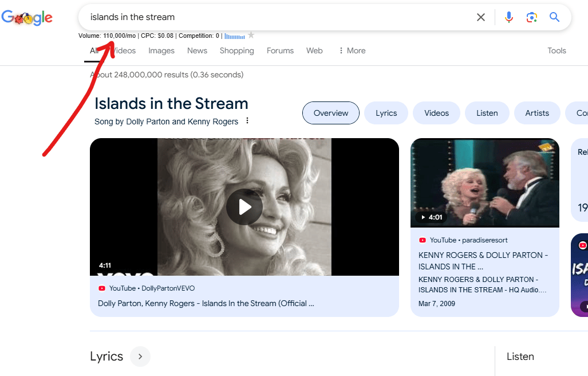
Task: Clear the search box with the X icon
Action: 481,17
